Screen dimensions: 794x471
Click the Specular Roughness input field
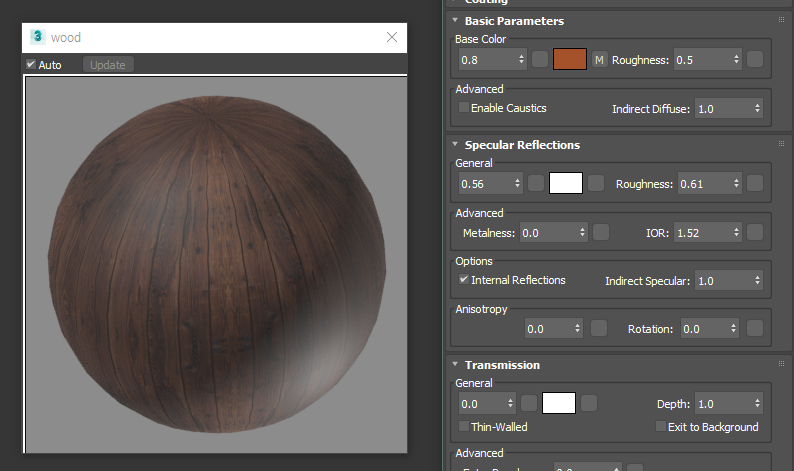[x=703, y=183]
